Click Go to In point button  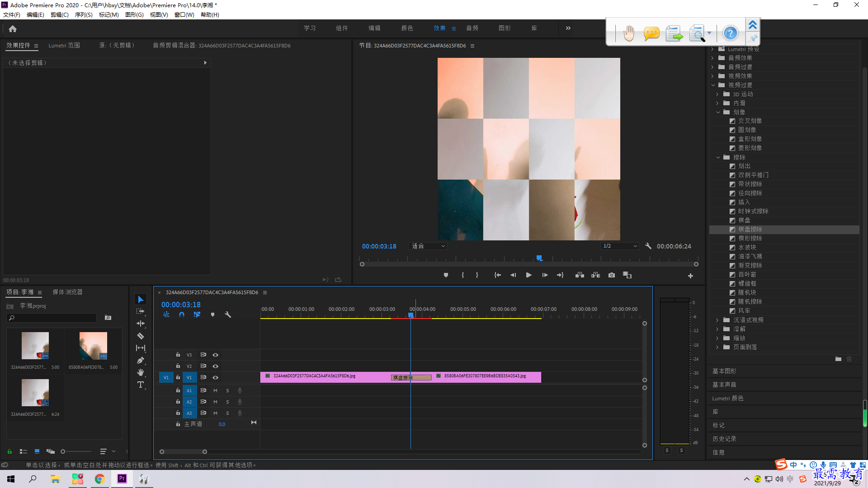tap(497, 275)
